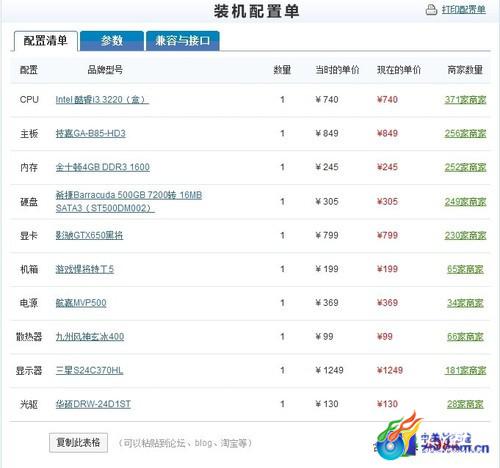Switch to the 参数 tab
The width and height of the screenshot is (500, 468).
coord(112,41)
